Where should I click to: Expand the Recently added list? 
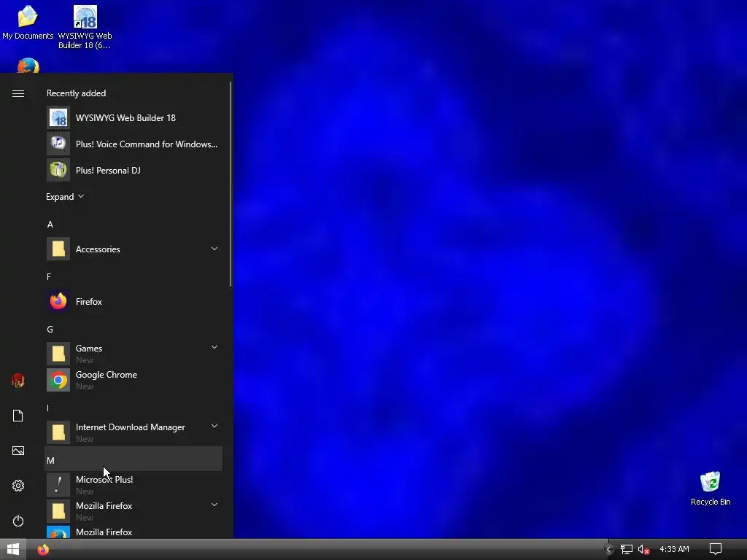pos(65,197)
